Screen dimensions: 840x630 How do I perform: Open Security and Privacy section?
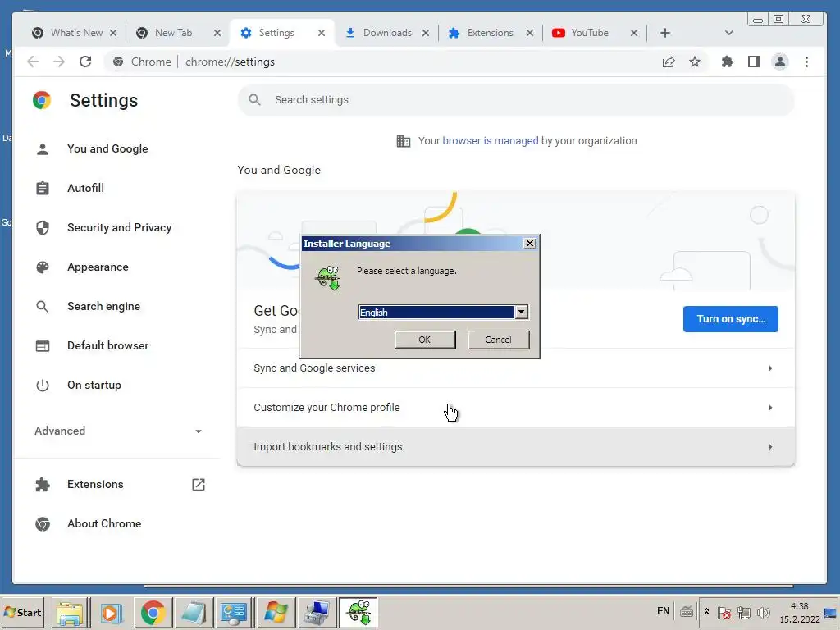pyautogui.click(x=120, y=228)
